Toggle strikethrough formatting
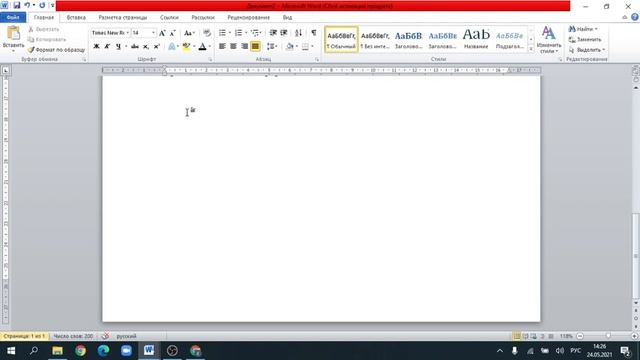 pos(135,47)
